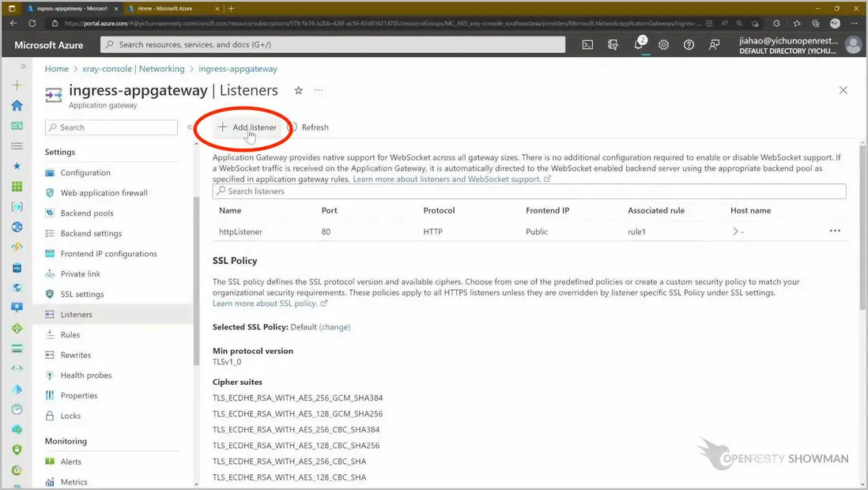Expand host name chevron for httpListener

pos(735,232)
